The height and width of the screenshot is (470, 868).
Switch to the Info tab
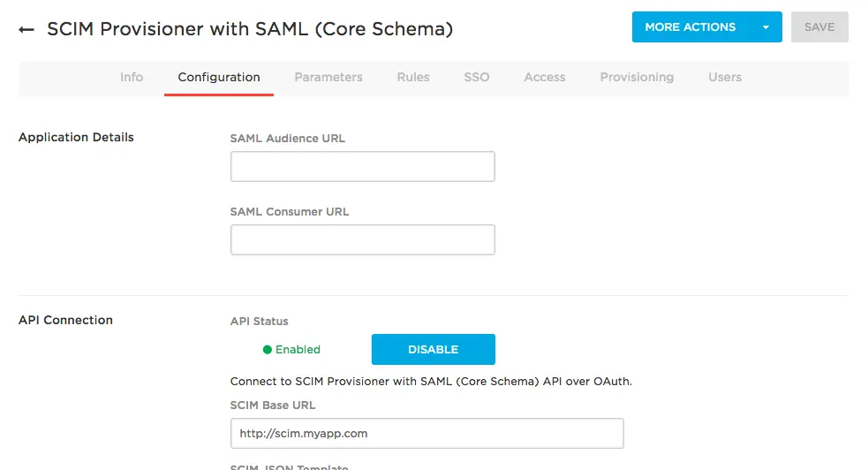tap(132, 77)
